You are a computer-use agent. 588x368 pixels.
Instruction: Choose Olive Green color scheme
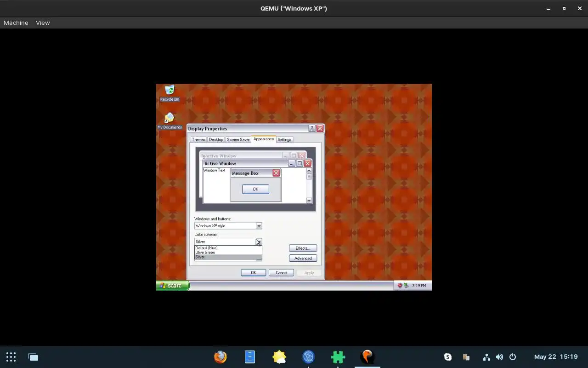pos(228,253)
